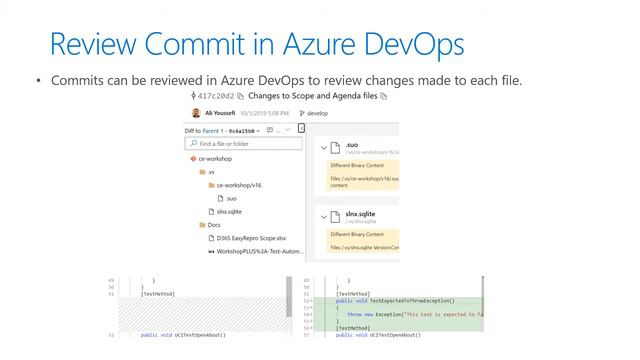Collapse the slnx.sqlite diff card chevron
This screenshot has width=640, height=360.
(324, 217)
